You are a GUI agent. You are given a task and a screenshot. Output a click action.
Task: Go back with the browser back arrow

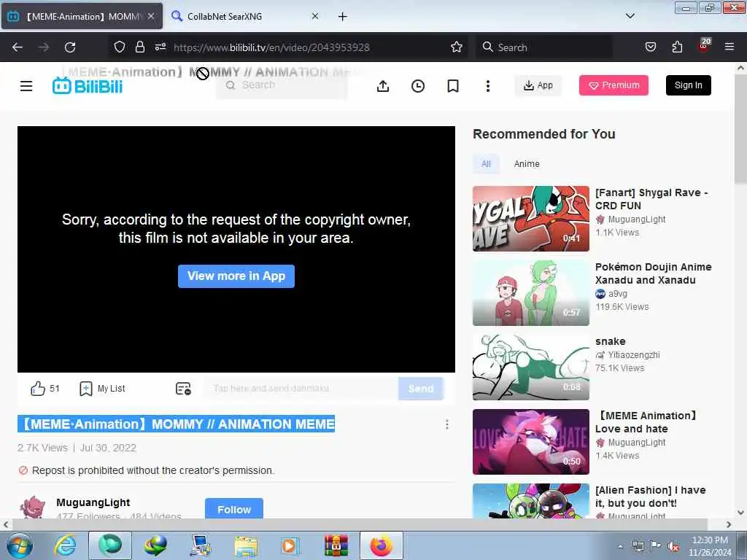coord(18,47)
